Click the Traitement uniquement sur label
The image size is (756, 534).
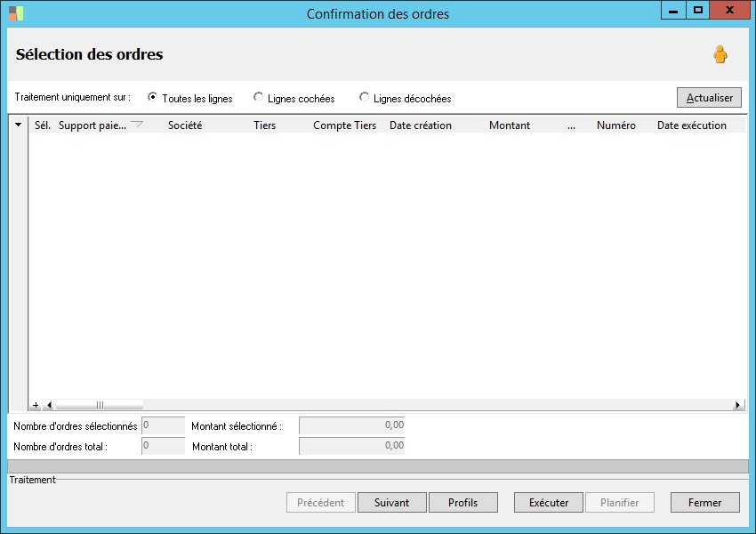point(73,97)
